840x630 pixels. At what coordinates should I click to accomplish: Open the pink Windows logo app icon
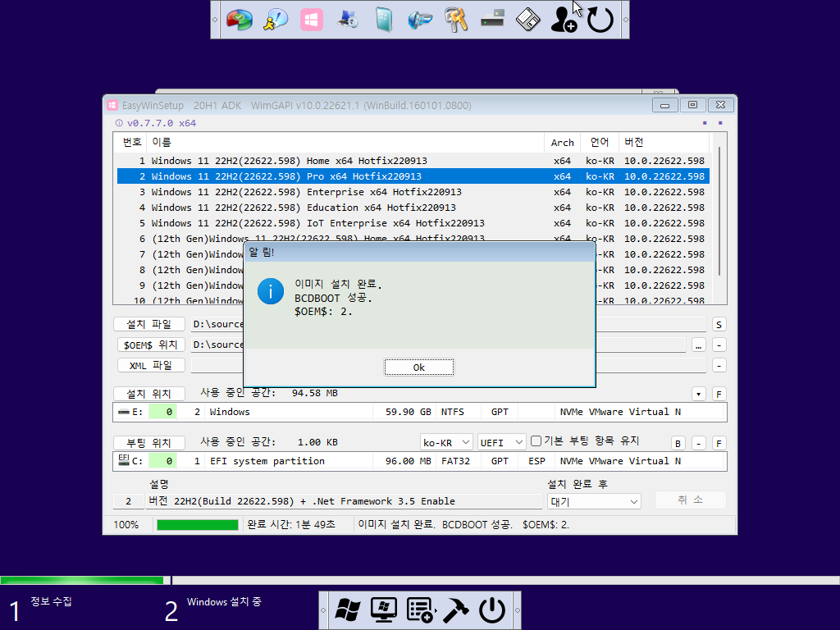(311, 21)
